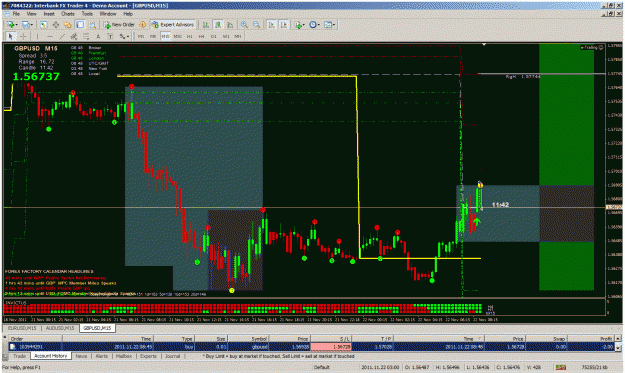Select order 103944291 row
The image size is (625, 373).
[312, 347]
